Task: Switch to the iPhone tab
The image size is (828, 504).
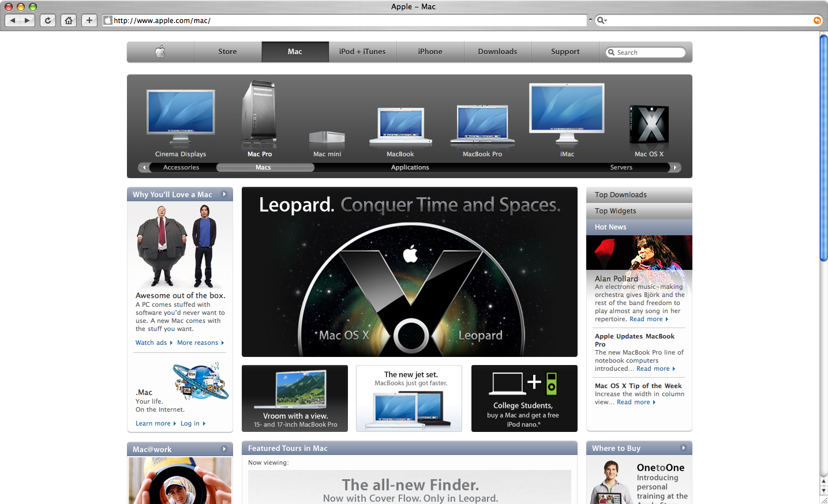Action: (430, 51)
